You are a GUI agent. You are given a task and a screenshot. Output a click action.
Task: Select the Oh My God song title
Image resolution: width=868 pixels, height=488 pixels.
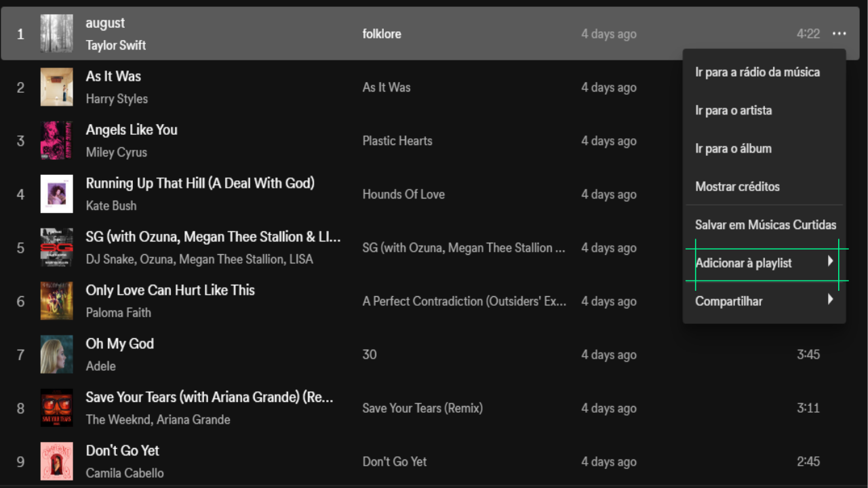120,344
